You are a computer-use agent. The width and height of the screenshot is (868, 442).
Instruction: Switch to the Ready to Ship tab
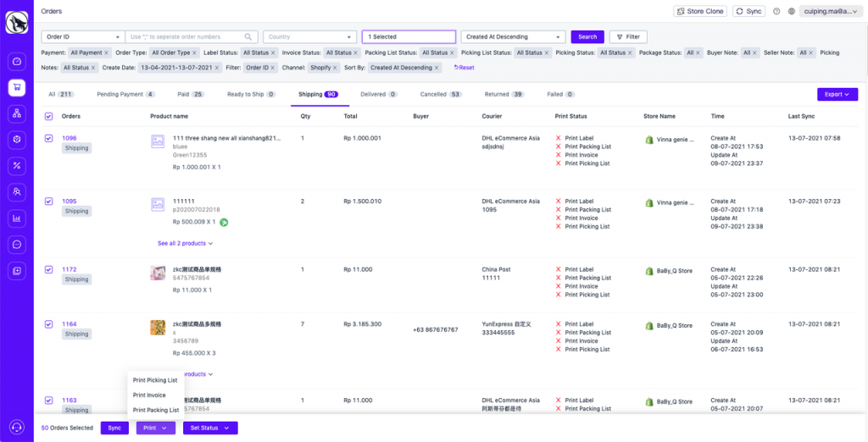[251, 95]
